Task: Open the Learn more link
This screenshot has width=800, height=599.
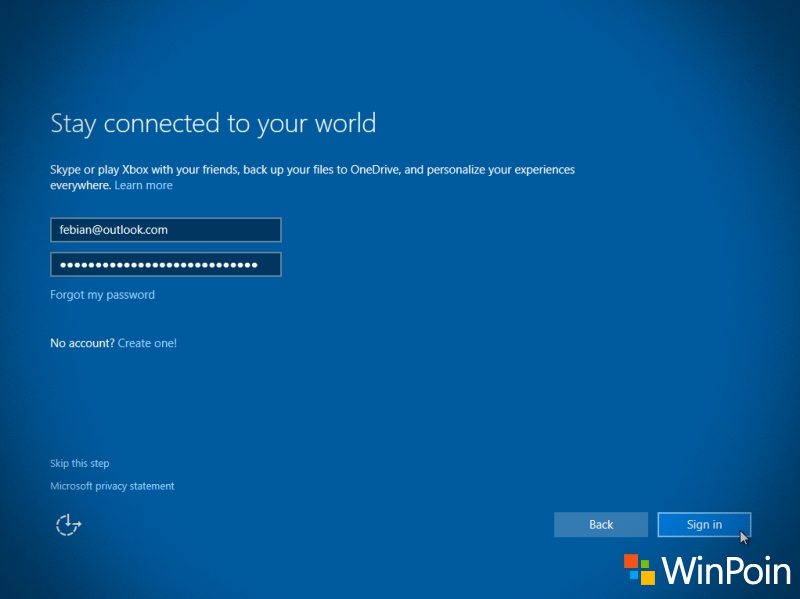Action: (x=143, y=185)
